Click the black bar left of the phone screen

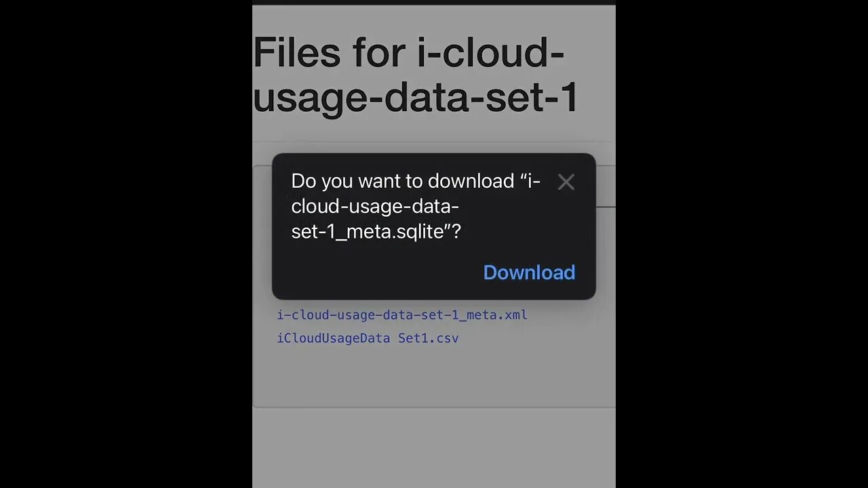[125, 244]
